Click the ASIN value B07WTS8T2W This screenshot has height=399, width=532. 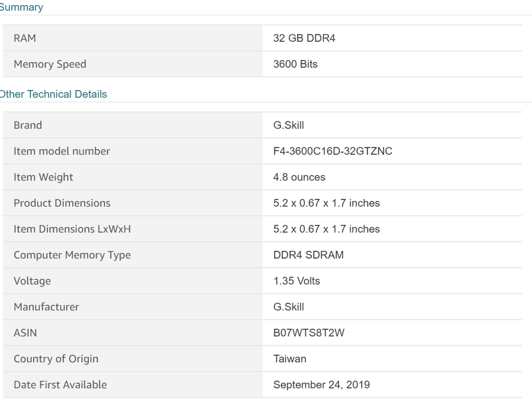click(x=309, y=333)
